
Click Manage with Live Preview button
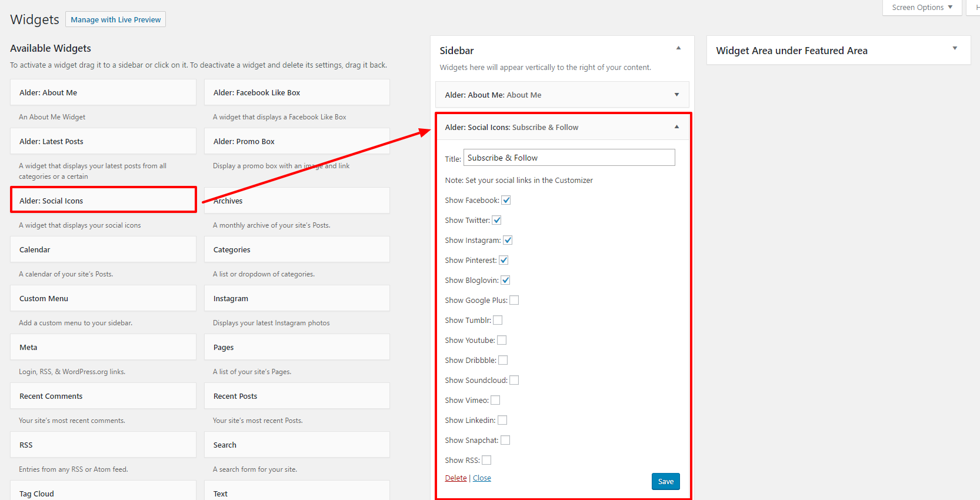tap(115, 19)
